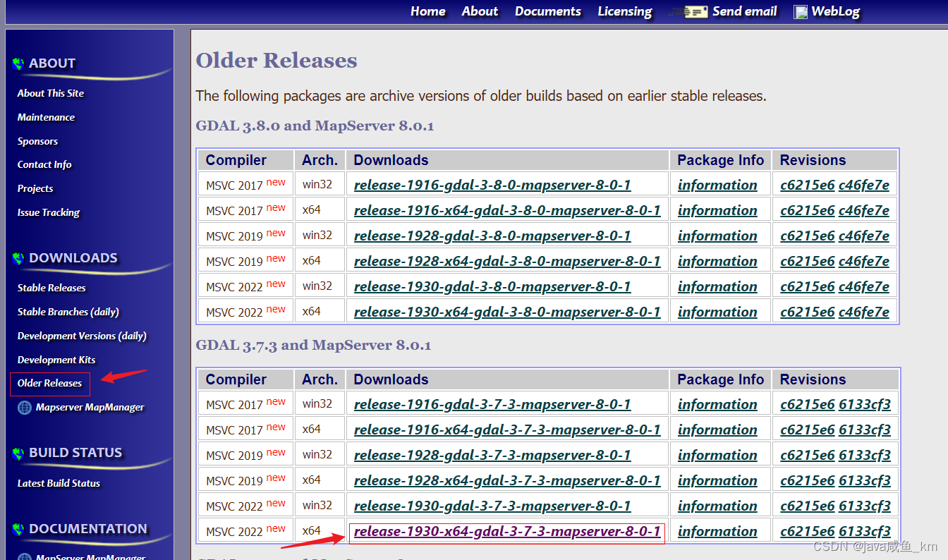Open the Projects sidebar link
Screen dimensions: 948x560
point(35,188)
